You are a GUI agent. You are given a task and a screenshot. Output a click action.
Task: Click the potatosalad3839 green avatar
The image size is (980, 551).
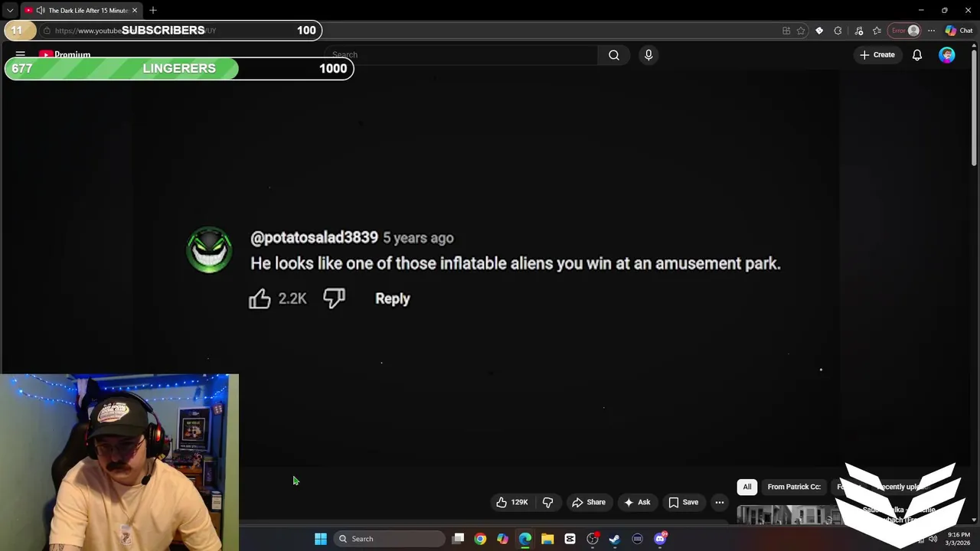click(209, 249)
